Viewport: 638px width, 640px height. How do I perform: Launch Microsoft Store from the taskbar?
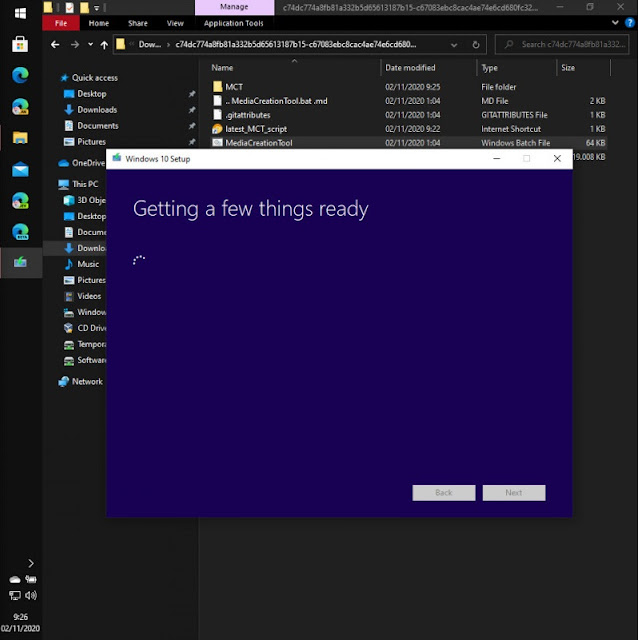point(20,44)
